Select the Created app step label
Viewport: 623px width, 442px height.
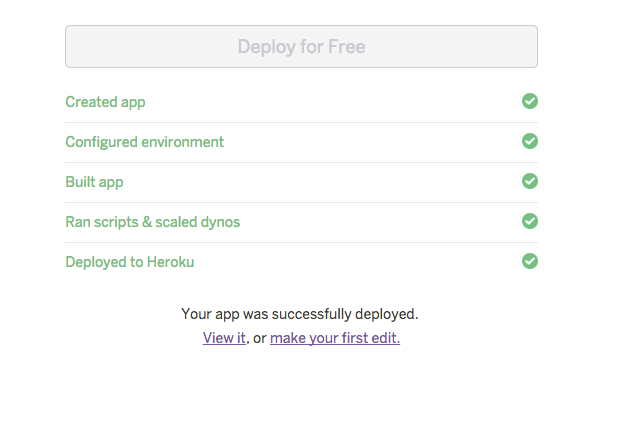[105, 102]
